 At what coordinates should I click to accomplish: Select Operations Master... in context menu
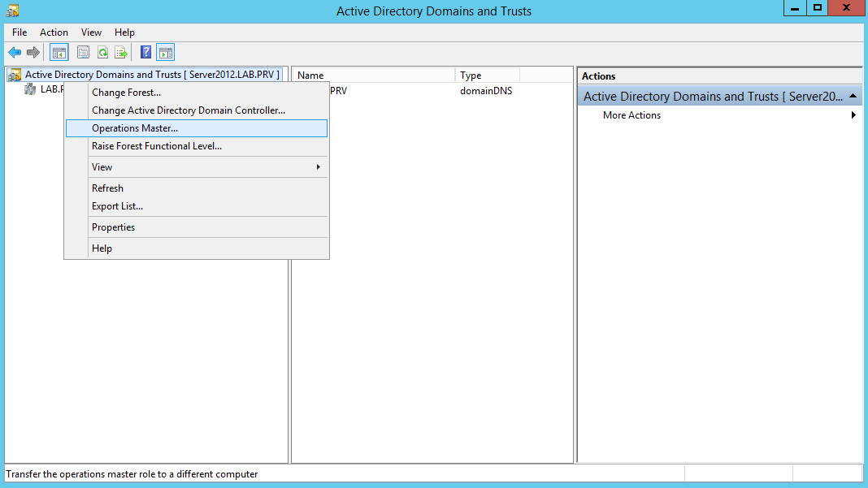point(197,128)
